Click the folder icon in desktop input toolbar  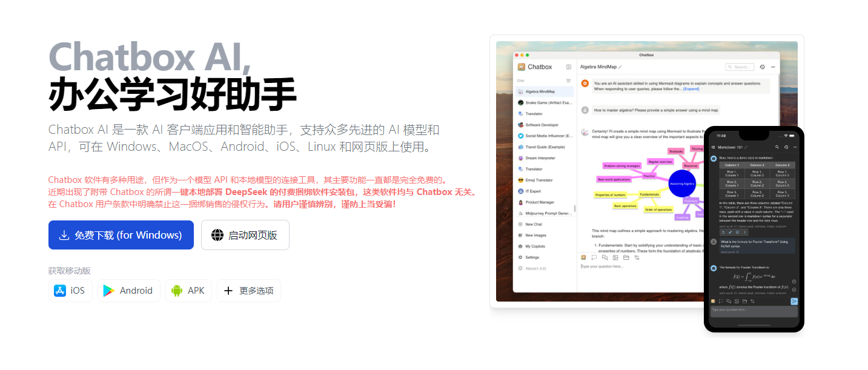pos(626,257)
